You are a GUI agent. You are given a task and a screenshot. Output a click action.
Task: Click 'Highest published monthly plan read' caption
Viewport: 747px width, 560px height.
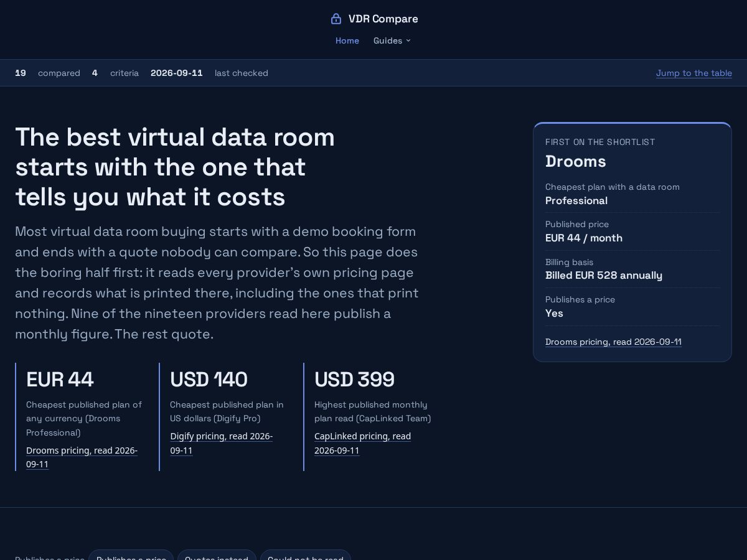[373, 411]
